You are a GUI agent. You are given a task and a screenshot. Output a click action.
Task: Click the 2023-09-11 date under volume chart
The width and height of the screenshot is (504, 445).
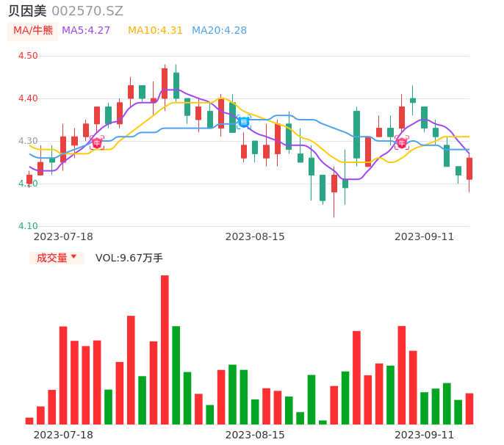tap(424, 435)
